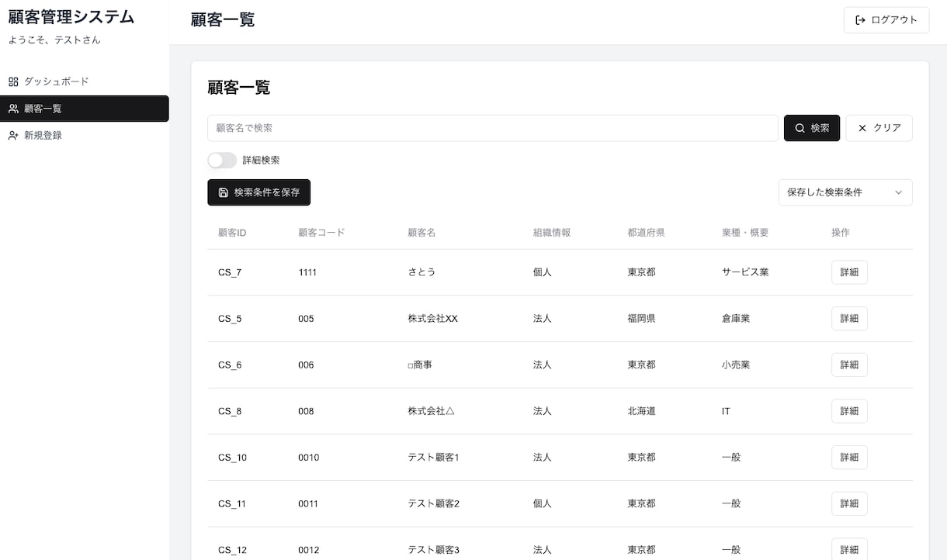
Task: Open 詳細 for テスト顧客2
Action: 849,503
